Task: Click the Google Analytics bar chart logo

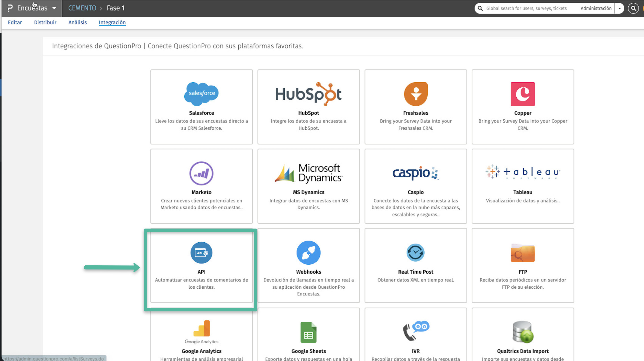Action: pos(202,332)
